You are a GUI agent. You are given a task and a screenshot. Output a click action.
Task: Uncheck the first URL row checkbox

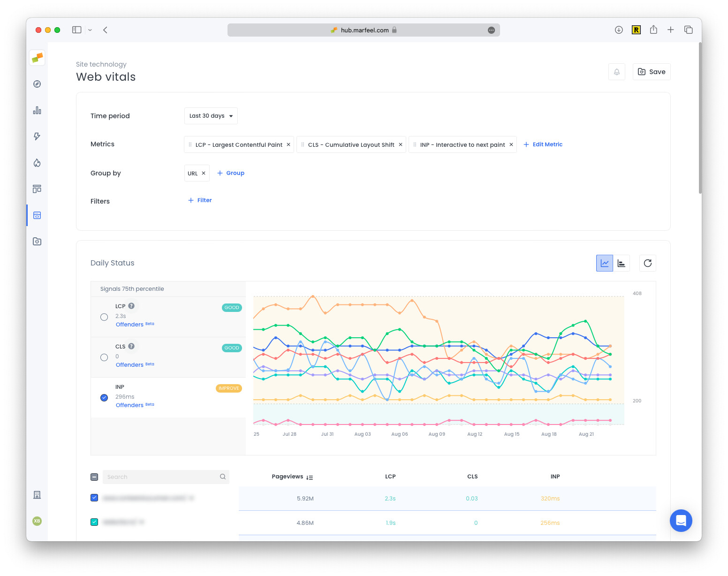pyautogui.click(x=94, y=498)
